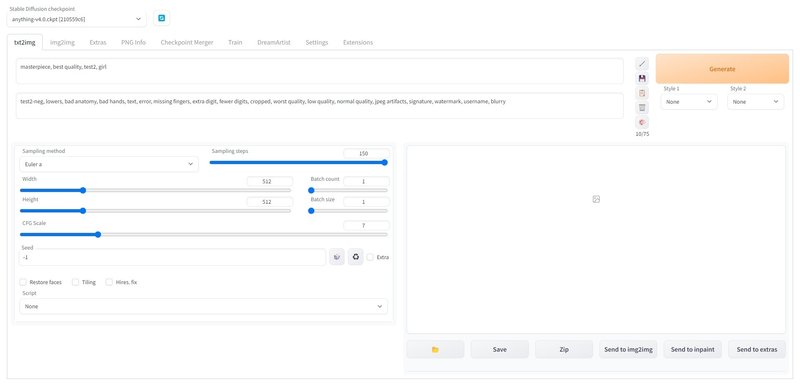Click Send to img2img button
The image size is (800, 387).
coord(628,349)
